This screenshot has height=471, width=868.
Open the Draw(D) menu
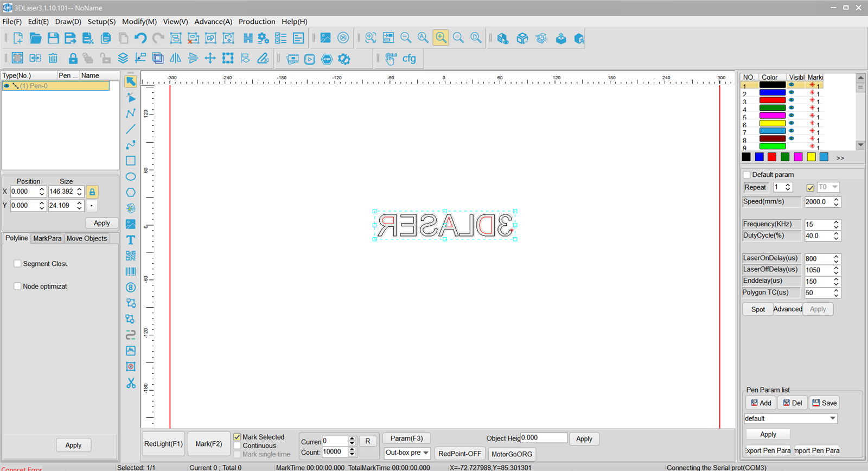pos(68,22)
